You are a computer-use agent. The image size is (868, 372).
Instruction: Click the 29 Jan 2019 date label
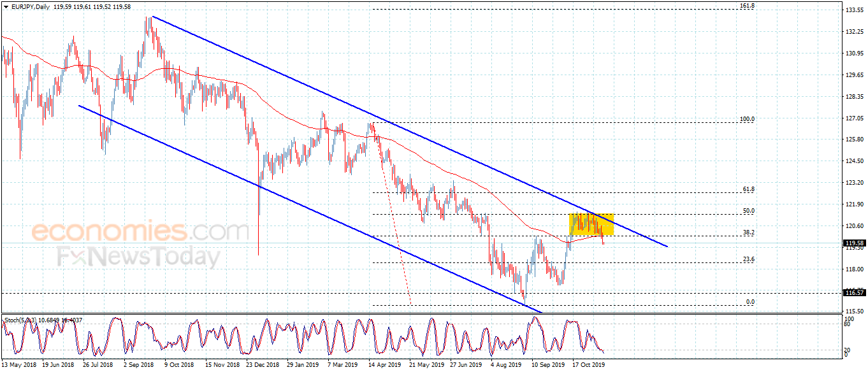(303, 366)
